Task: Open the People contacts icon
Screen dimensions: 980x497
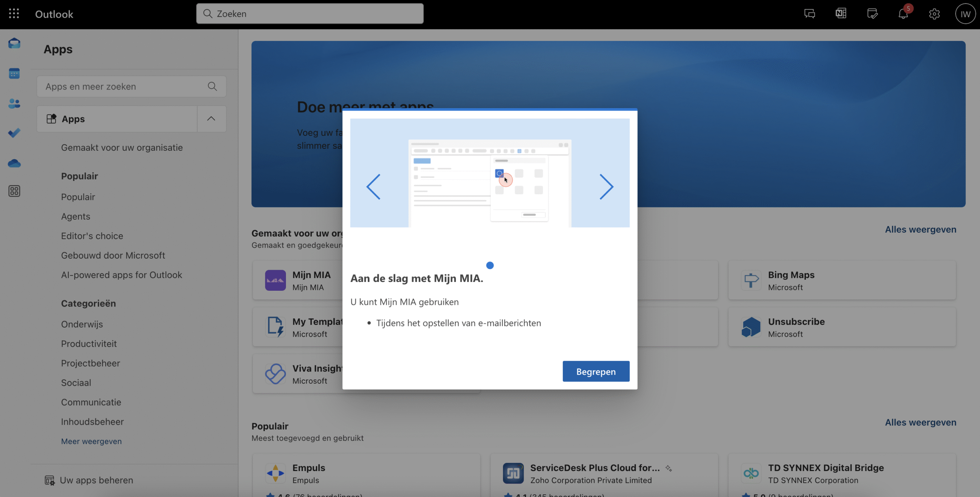Action: click(14, 103)
